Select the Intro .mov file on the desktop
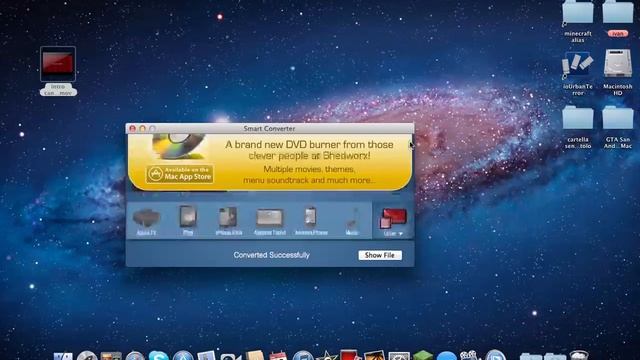The image size is (640, 360). (58, 71)
